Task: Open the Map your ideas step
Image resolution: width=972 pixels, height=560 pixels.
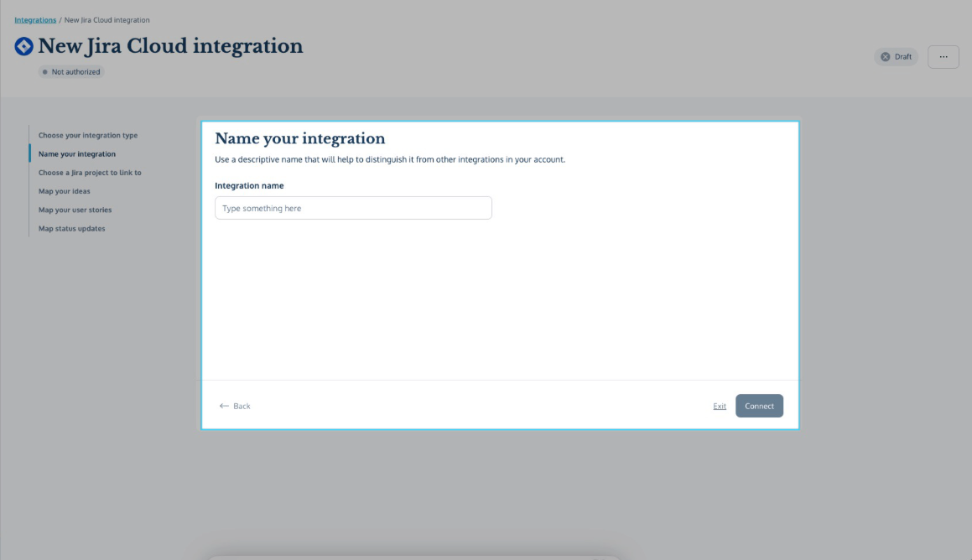Action: (x=65, y=191)
